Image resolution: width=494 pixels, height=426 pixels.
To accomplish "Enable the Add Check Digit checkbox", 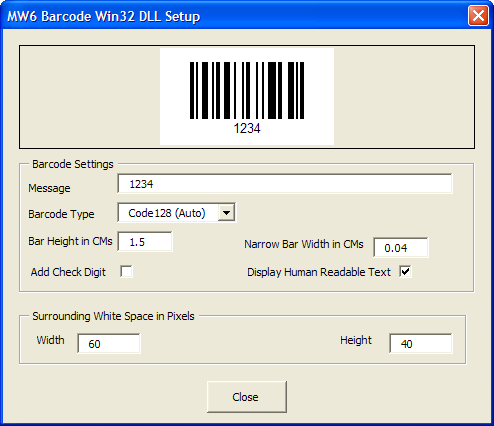I will pyautogui.click(x=126, y=271).
